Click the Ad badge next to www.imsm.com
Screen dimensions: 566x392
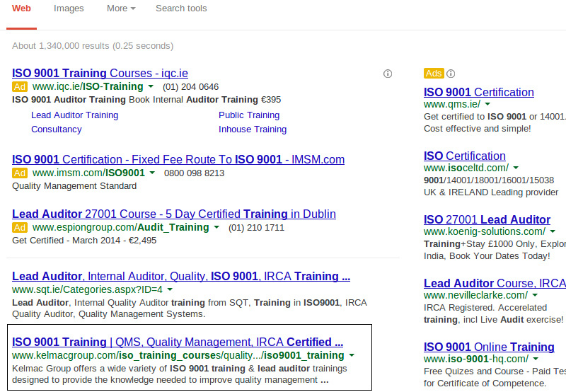(20, 173)
